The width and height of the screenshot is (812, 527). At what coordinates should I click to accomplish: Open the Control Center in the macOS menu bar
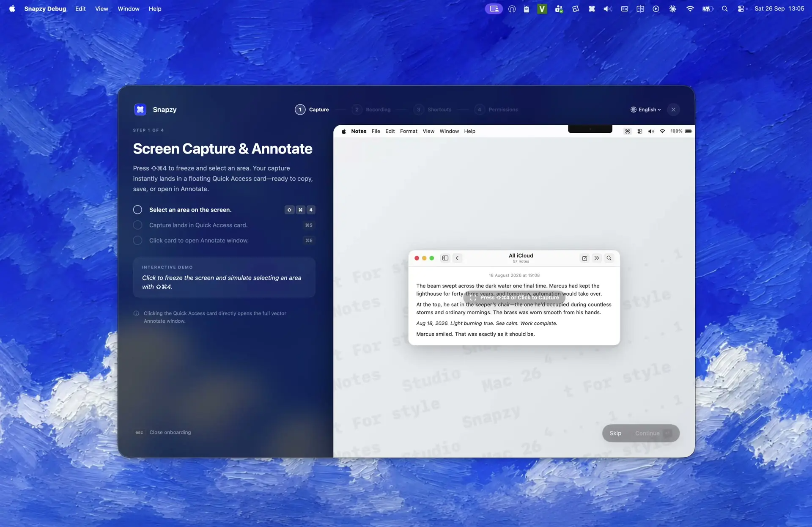click(x=741, y=9)
